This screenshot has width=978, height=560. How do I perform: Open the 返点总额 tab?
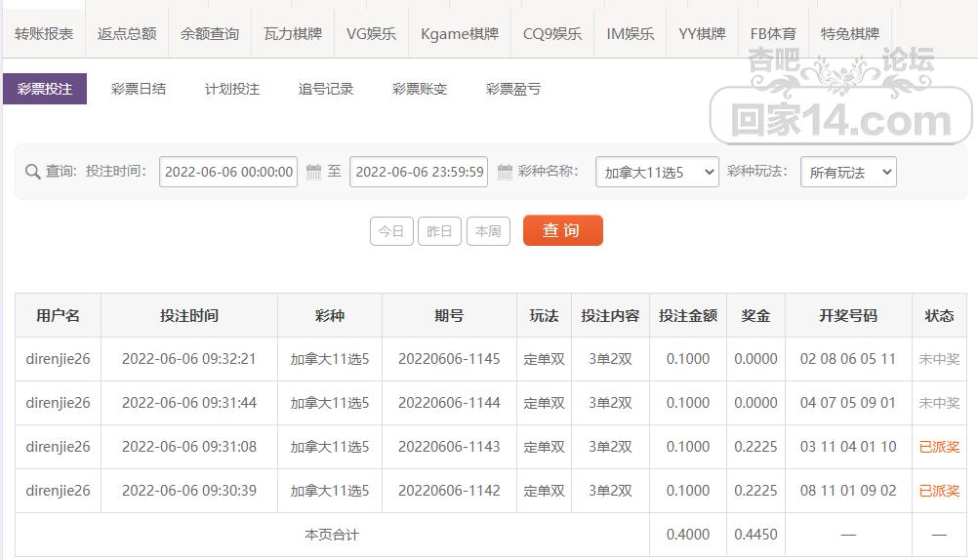[x=127, y=34]
